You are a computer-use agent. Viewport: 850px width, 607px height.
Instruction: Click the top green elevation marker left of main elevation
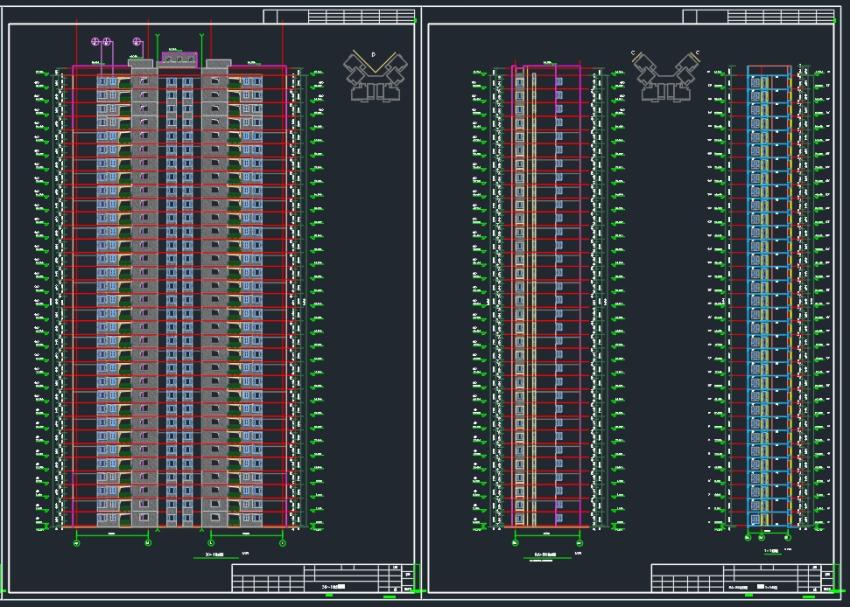[x=41, y=72]
